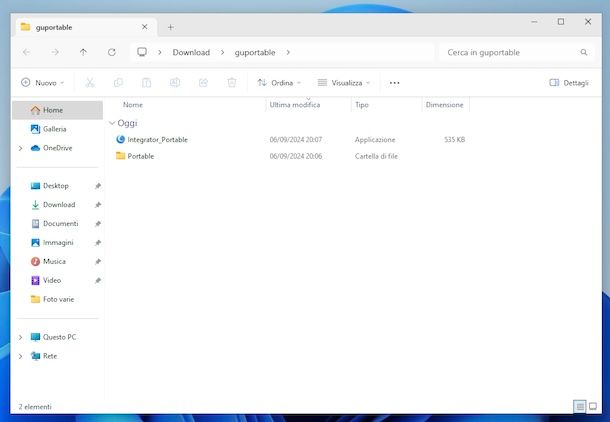Open the Nuovo dropdown menu
The height and width of the screenshot is (422, 610).
pos(42,83)
